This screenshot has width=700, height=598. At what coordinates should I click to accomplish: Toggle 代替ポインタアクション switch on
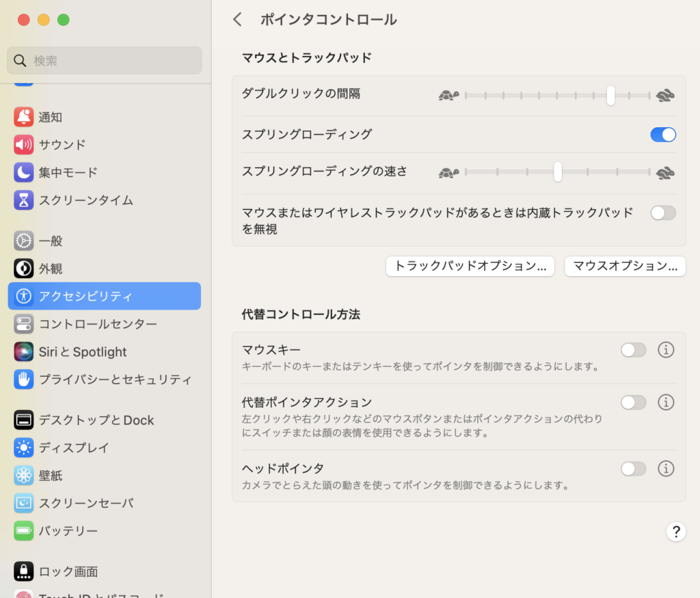tap(633, 403)
